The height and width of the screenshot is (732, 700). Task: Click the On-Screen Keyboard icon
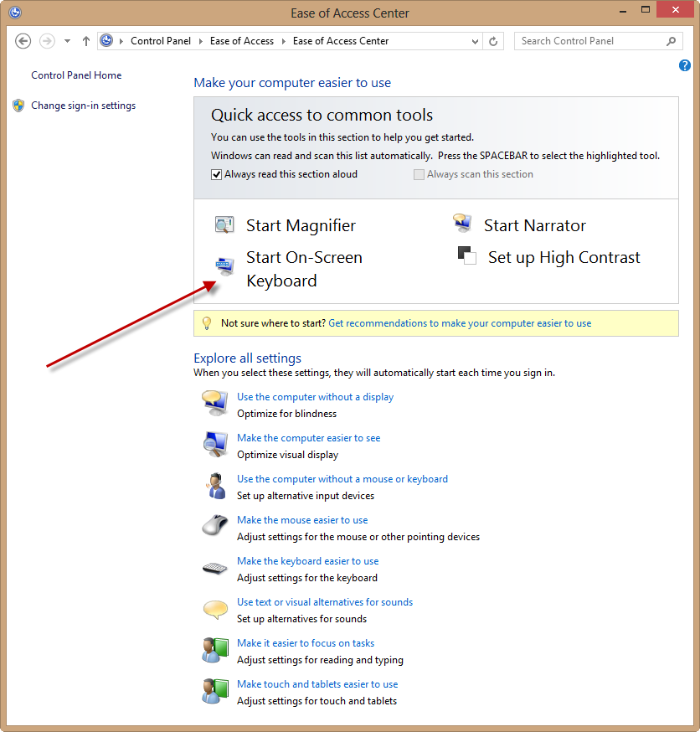pyautogui.click(x=224, y=266)
